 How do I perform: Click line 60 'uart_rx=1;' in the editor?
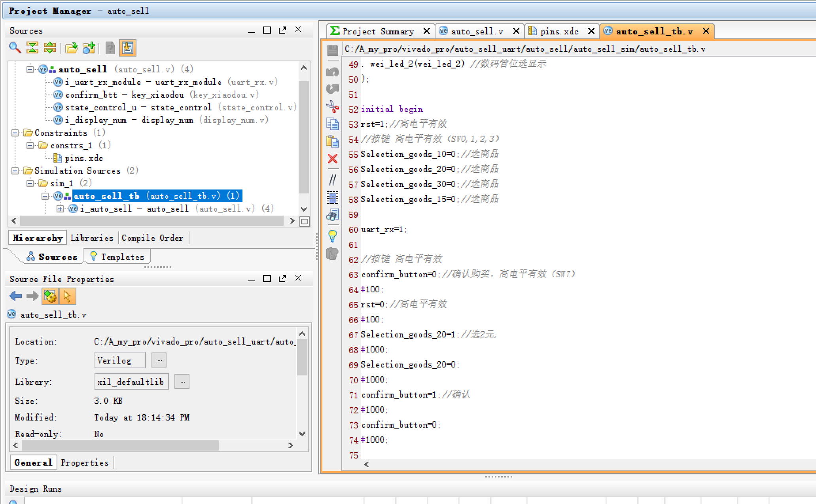(384, 230)
